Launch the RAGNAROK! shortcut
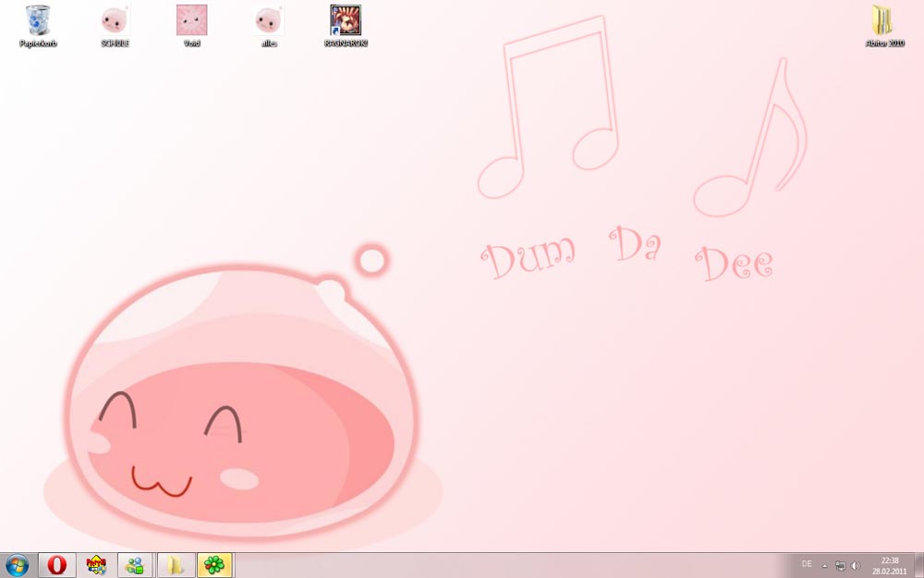924x578 pixels. [x=346, y=21]
